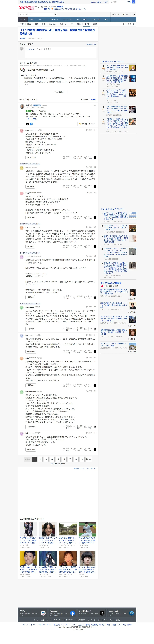Share the hpi comment on X
This screenshot has height=644, width=154.
[95, 352]
